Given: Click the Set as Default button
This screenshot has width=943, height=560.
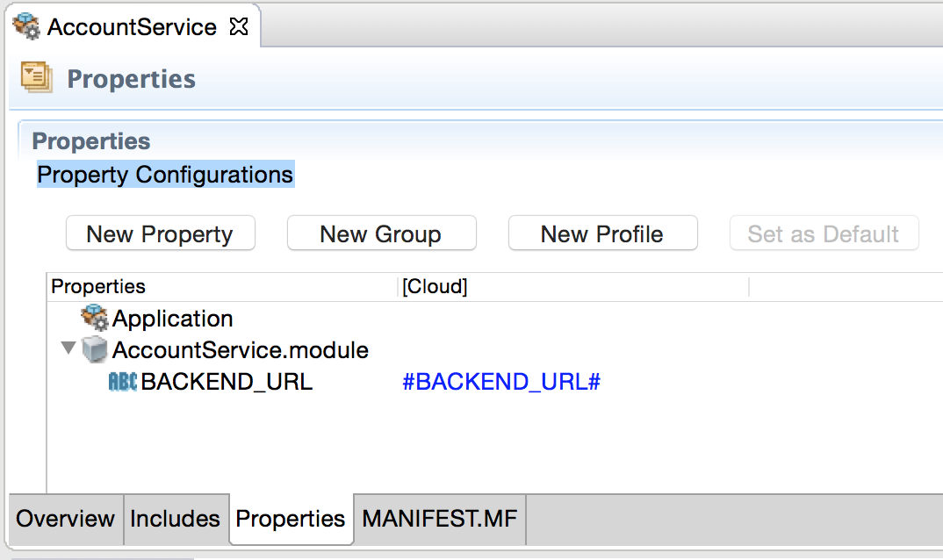Looking at the screenshot, I should pyautogui.click(x=824, y=234).
